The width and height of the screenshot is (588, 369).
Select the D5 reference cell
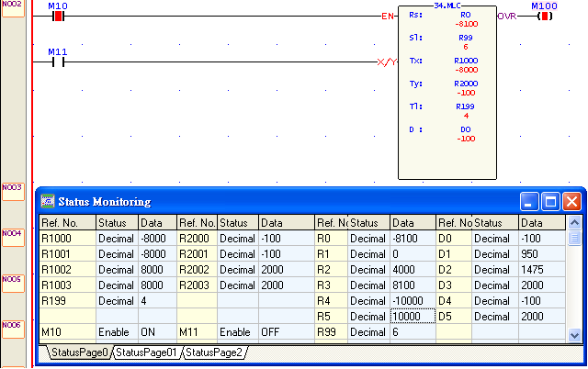[454, 316]
